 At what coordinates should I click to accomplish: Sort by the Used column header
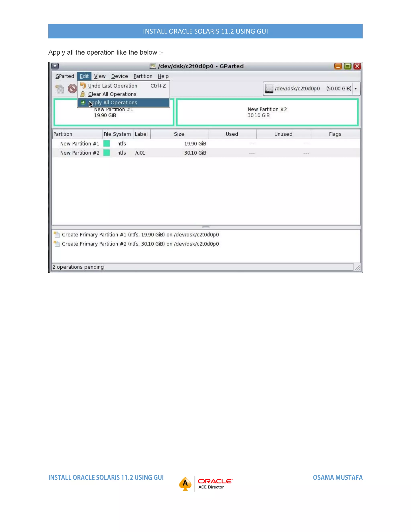point(232,134)
